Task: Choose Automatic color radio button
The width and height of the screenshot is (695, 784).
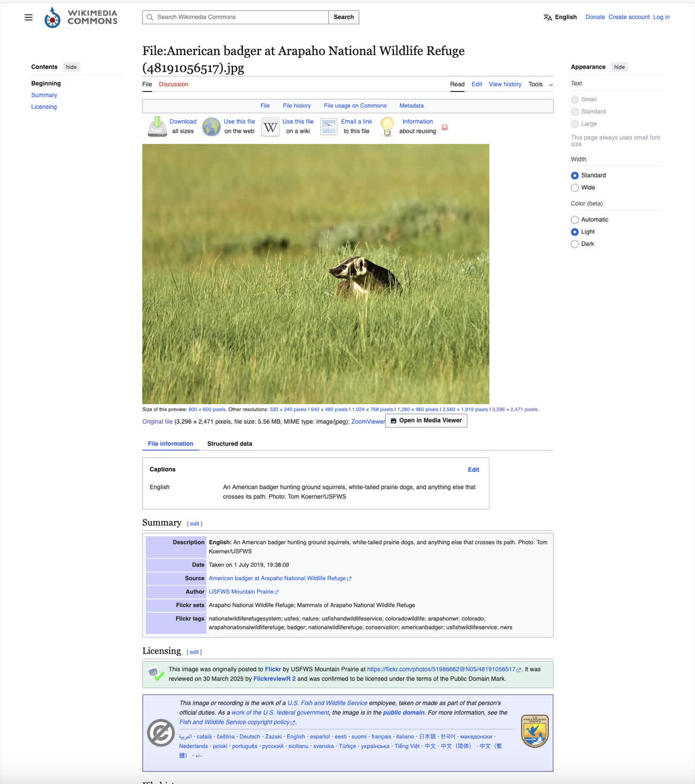Action: [575, 219]
